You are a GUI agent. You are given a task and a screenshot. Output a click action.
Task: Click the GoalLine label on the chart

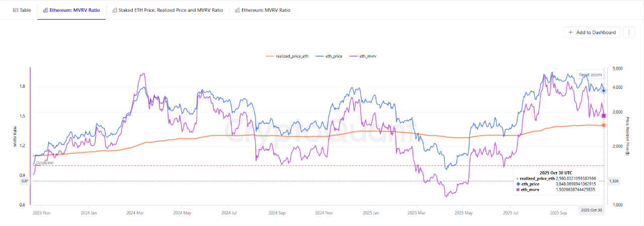point(45,163)
